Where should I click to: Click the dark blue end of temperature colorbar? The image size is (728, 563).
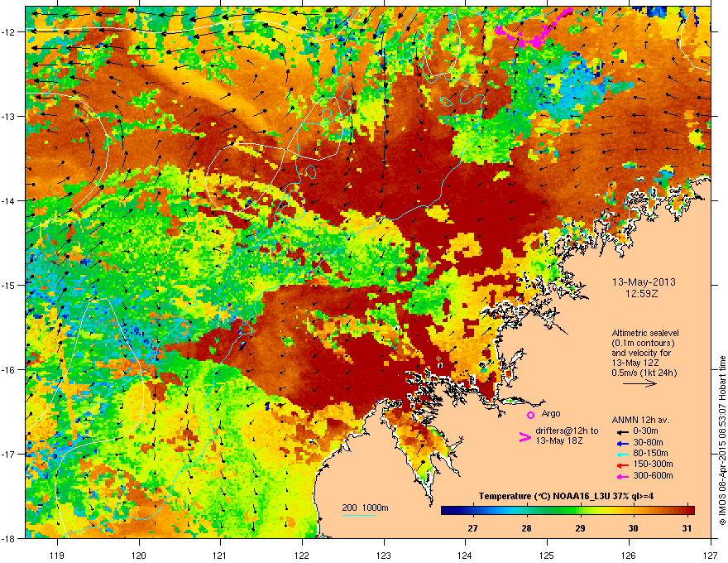446,511
